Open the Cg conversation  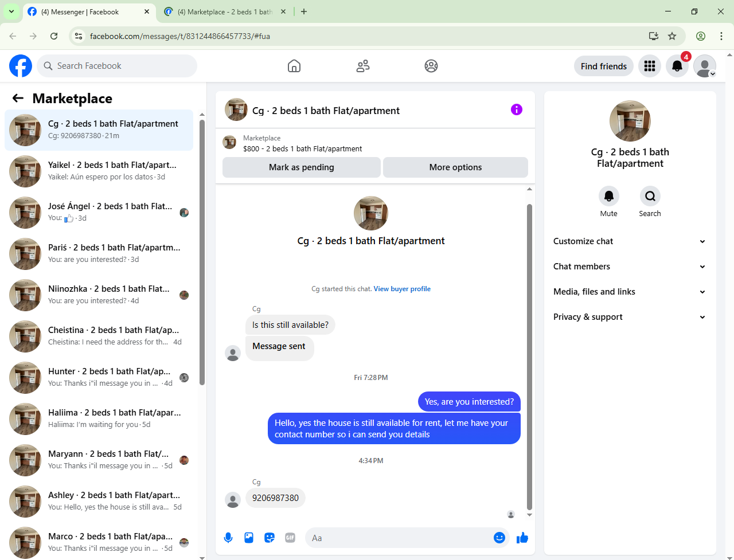[x=99, y=130]
